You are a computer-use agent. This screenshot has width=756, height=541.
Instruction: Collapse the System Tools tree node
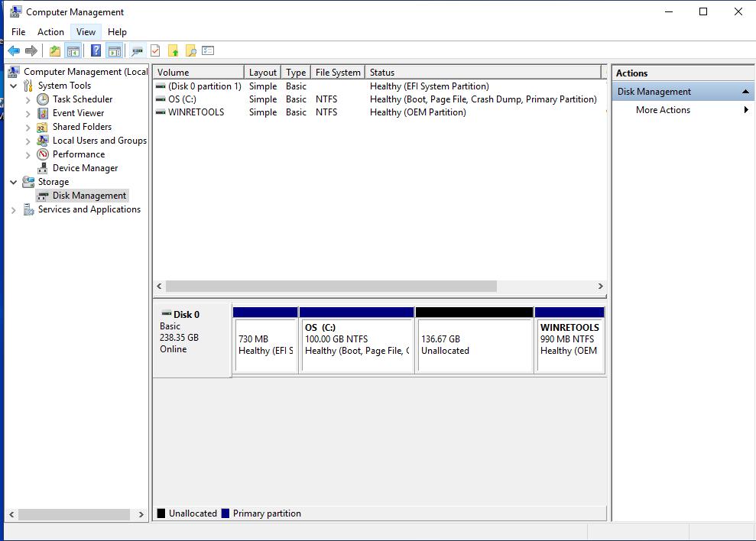point(14,86)
